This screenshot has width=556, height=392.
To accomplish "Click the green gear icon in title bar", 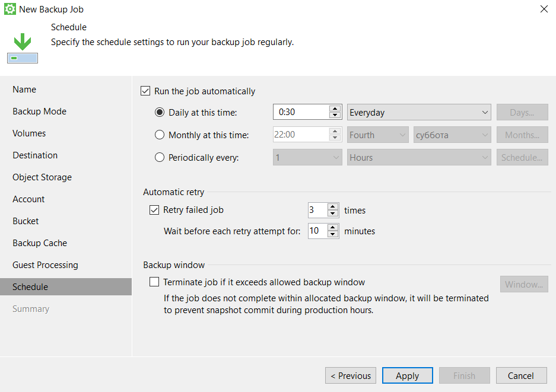I will tap(9, 9).
